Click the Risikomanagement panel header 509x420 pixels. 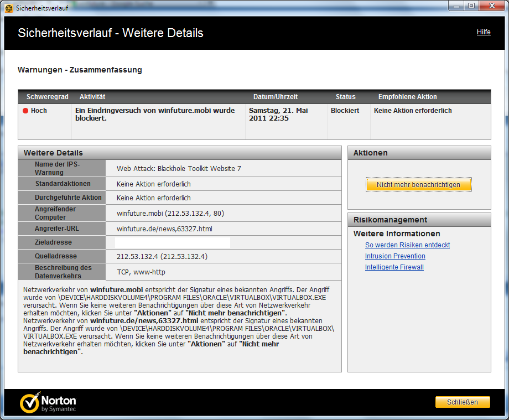click(x=419, y=220)
